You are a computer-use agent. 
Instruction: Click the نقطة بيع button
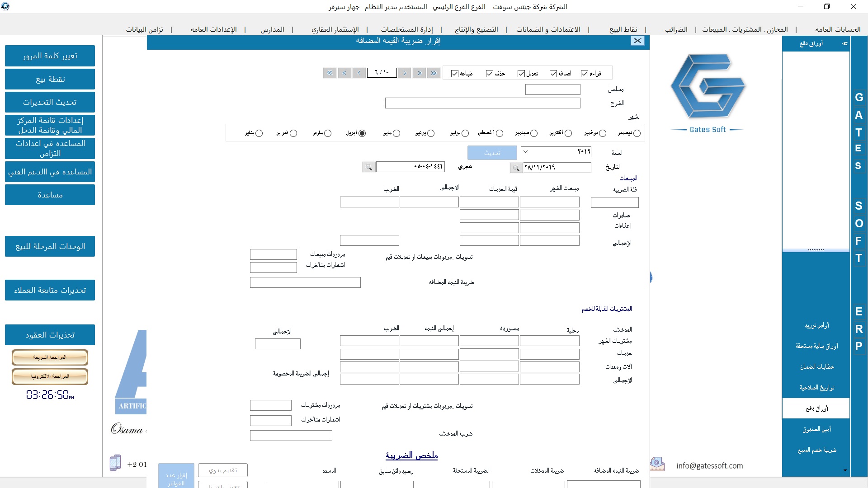click(50, 79)
